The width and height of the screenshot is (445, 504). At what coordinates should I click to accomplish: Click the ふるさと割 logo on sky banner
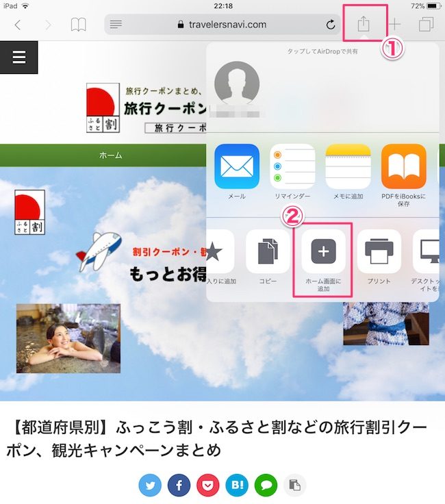point(29,212)
